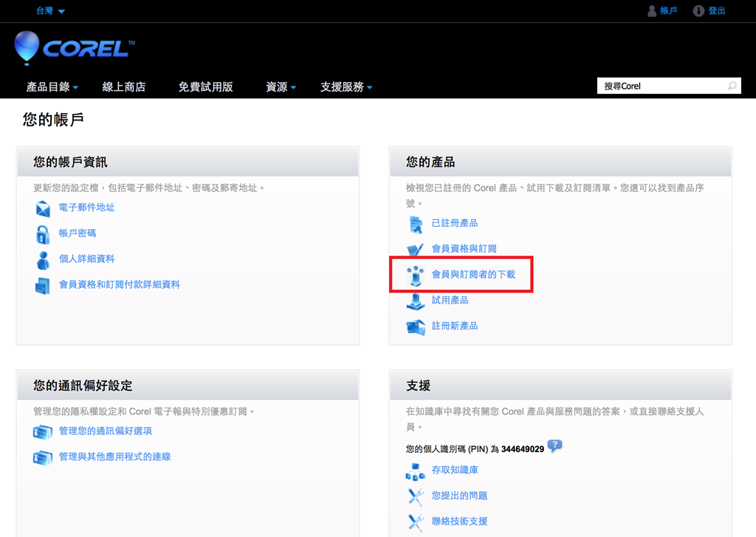Focus the 搜尋Corel search field
The width and height of the screenshot is (756, 537).
click(669, 86)
